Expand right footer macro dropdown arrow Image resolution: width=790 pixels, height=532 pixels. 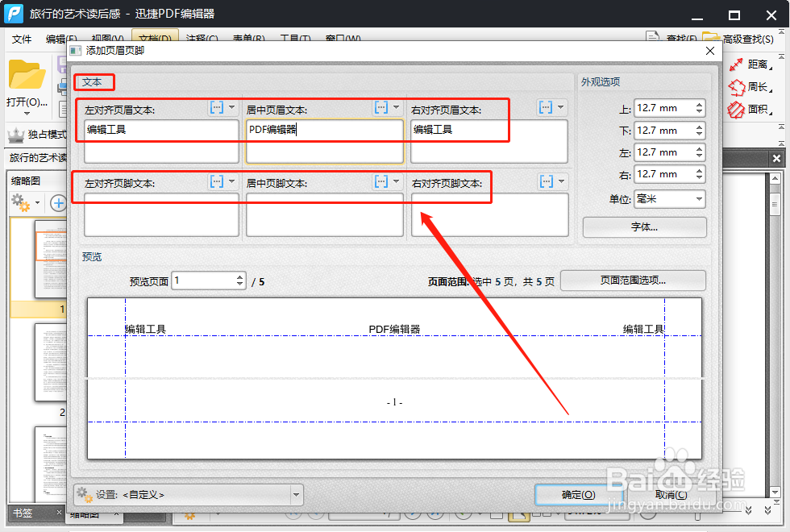561,181
